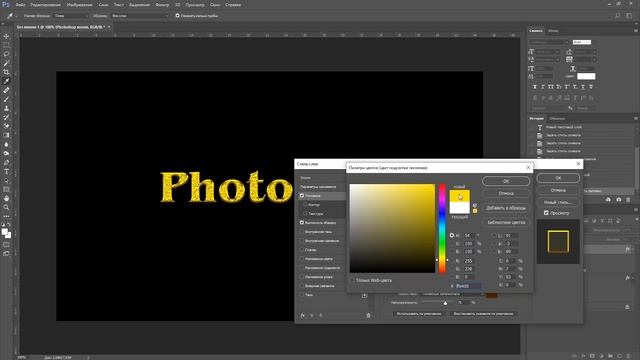Select the Eraser tool
The width and height of the screenshot is (640, 360).
pos(6,126)
